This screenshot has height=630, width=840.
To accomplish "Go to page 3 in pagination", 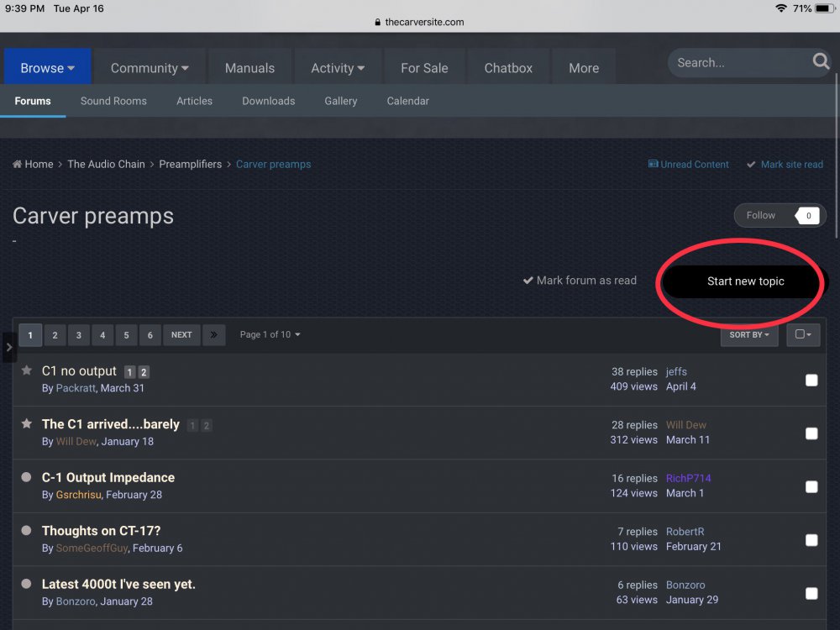I will (79, 335).
